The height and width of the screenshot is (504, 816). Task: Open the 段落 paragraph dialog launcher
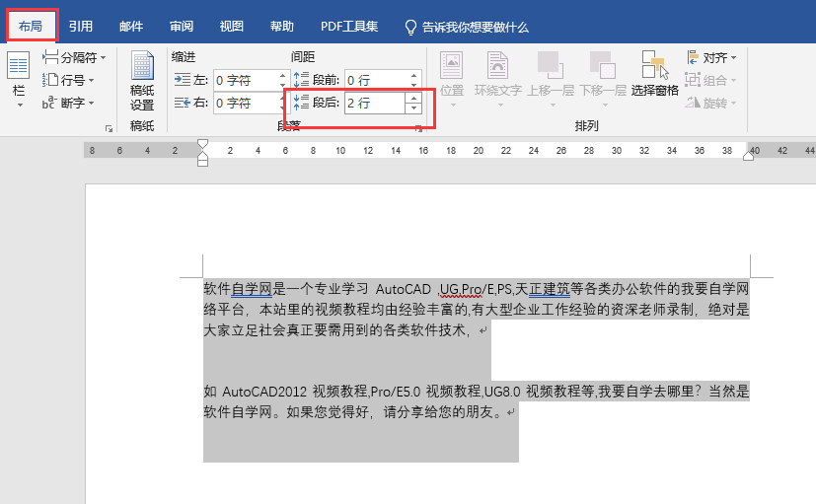click(418, 128)
